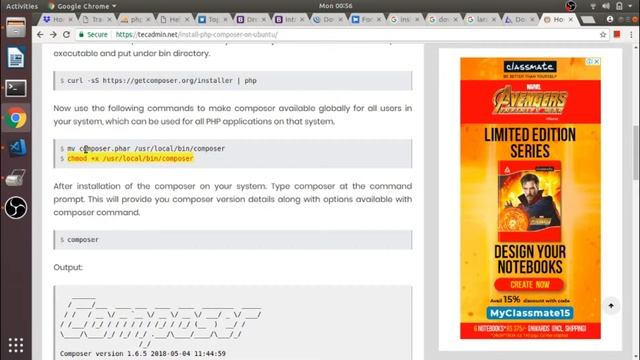Open the Wi-Fi network indicator
Viewport: 640px width, 360px height.
pos(593,6)
